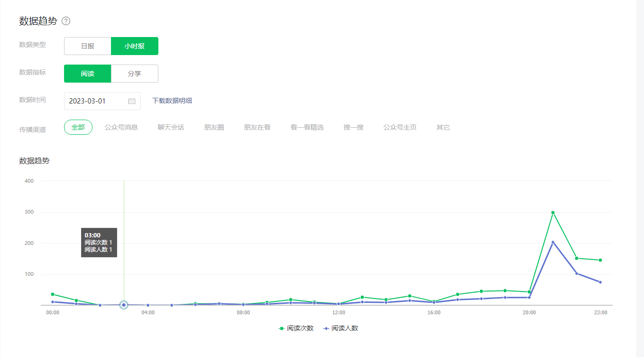Filter by 其它 channel

tap(443, 127)
